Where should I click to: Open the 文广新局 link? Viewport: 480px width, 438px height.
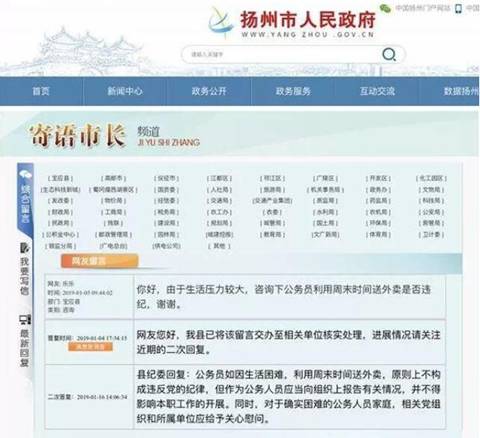pyautogui.click(x=325, y=235)
